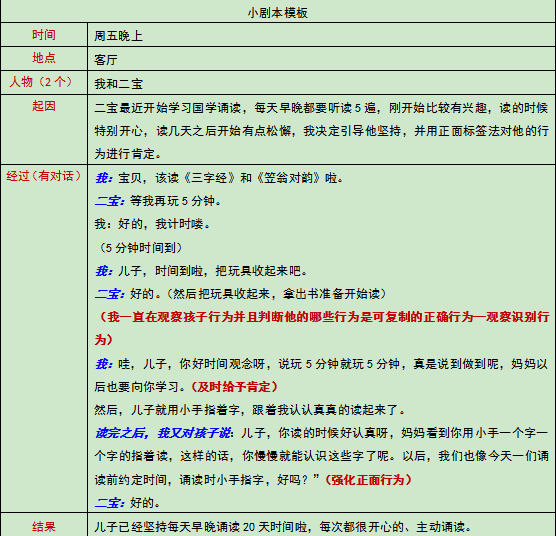Select the '起因' row label
The height and width of the screenshot is (536, 556).
pyautogui.click(x=44, y=106)
